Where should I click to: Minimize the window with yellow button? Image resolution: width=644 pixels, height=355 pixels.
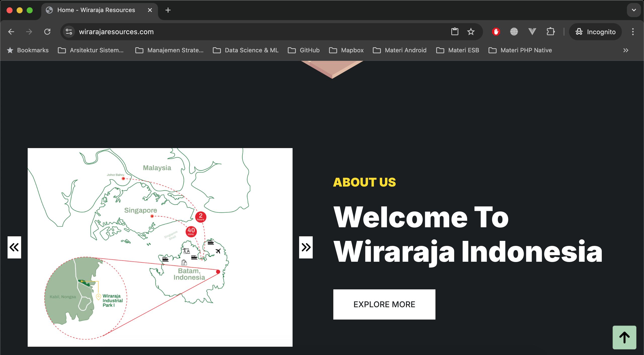pos(20,10)
